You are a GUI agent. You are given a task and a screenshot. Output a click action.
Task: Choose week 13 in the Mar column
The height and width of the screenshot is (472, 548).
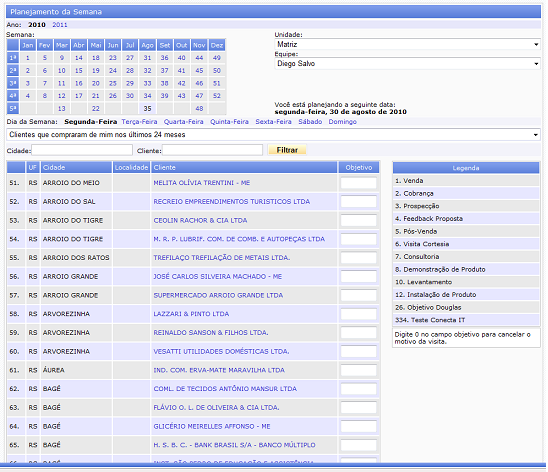point(62,108)
